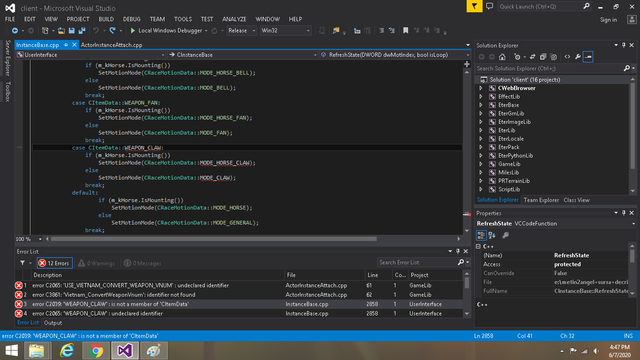Open File Explorer from the taskbar
Viewport: 640px width, 360px height.
[37, 351]
